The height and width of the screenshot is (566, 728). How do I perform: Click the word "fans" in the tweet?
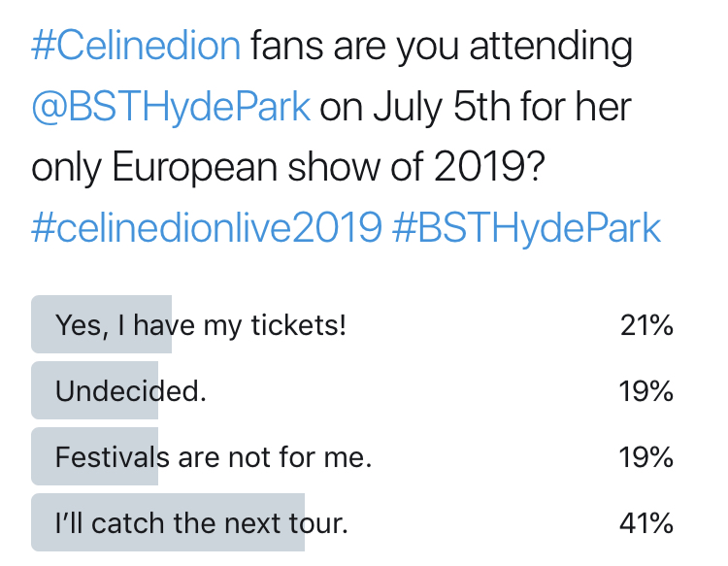[x=290, y=47]
